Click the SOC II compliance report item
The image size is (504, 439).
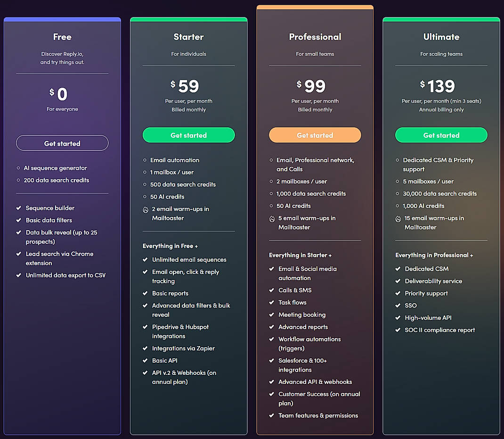tap(439, 330)
